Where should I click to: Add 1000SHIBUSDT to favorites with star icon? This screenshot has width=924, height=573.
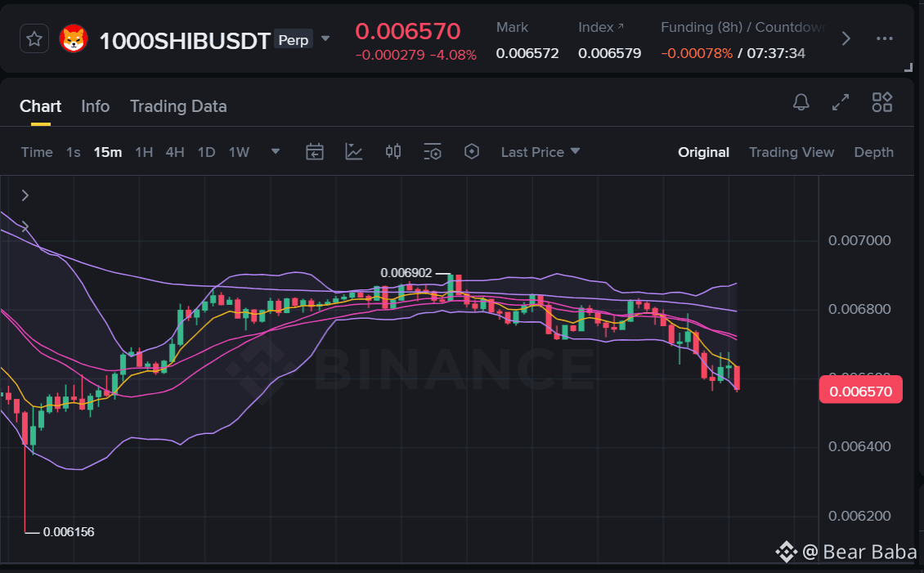point(34,39)
